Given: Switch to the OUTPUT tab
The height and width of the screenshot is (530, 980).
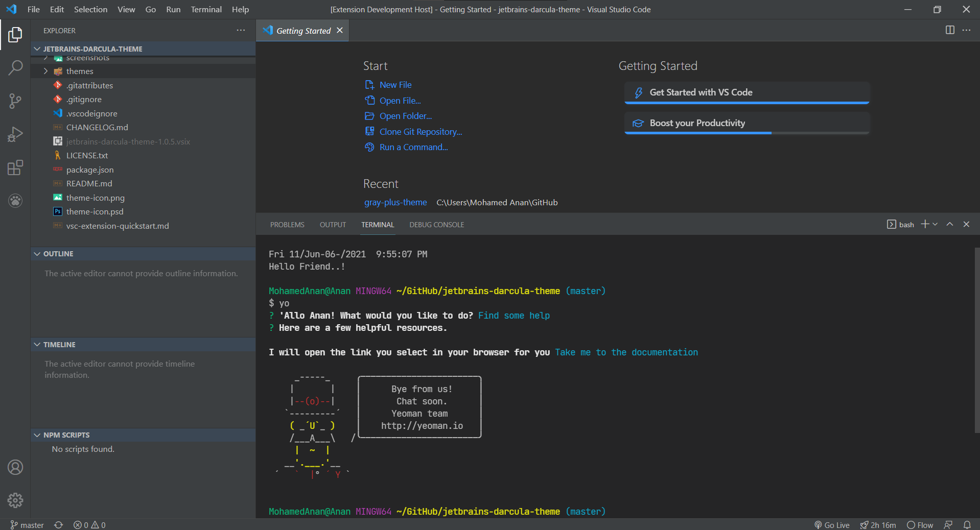Looking at the screenshot, I should pyautogui.click(x=333, y=225).
